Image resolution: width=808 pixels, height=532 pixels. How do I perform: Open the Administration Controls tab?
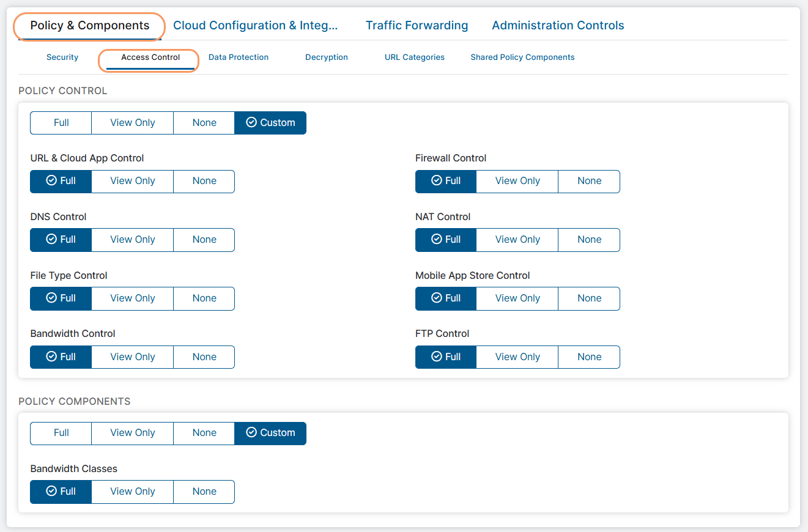(x=558, y=26)
